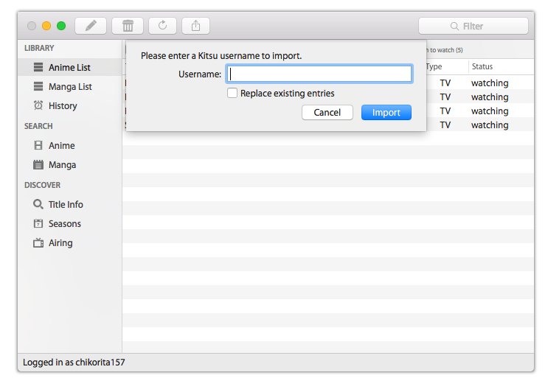Click the trash delete toolbar icon
Image resolution: width=548 pixels, height=392 pixels.
click(x=128, y=26)
